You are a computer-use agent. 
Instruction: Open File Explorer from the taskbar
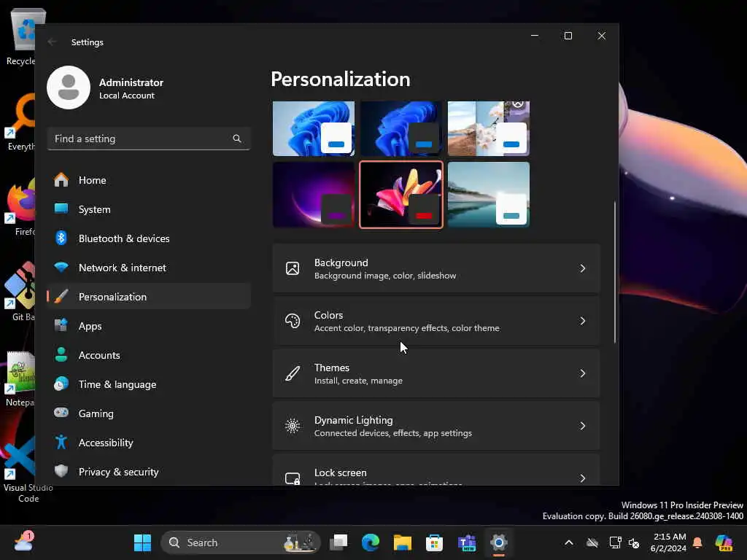(403, 542)
